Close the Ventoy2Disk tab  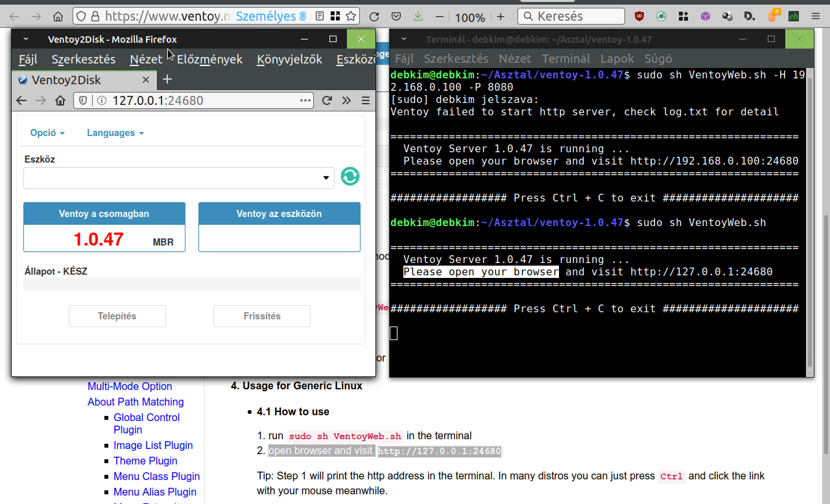[146, 80]
